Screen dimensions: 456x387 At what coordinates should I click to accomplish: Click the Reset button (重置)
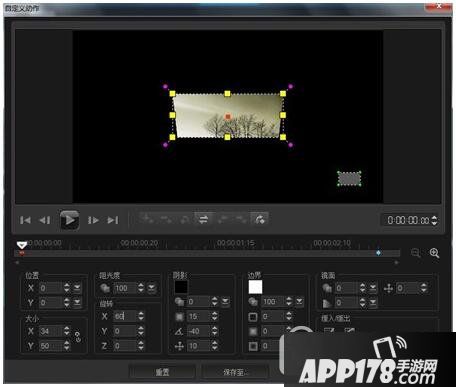[162, 372]
